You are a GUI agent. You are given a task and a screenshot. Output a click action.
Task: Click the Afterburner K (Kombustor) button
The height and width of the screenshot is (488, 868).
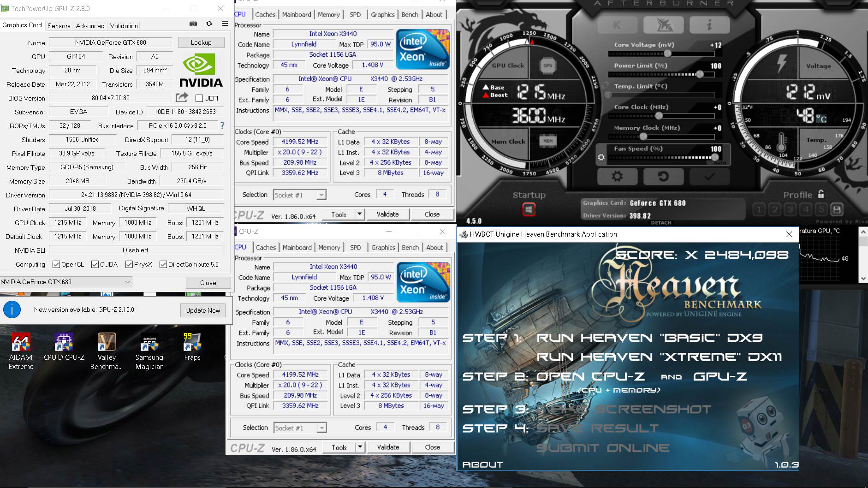(x=617, y=25)
